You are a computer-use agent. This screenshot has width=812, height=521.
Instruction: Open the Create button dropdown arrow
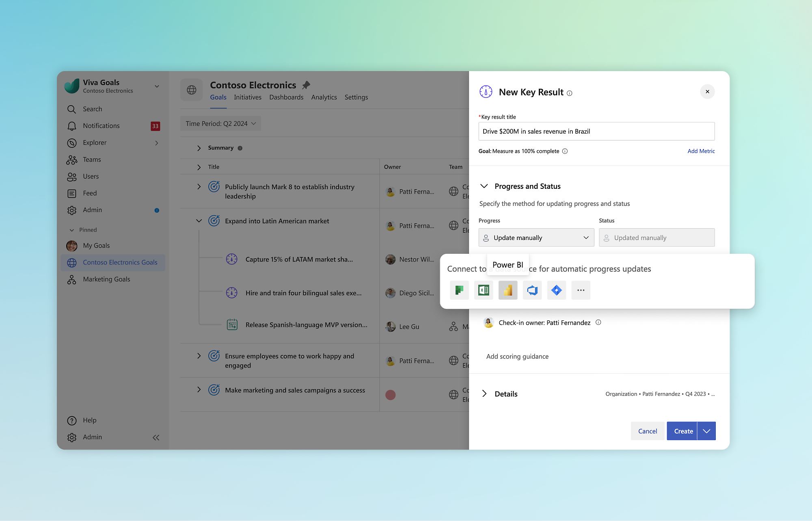pos(706,431)
